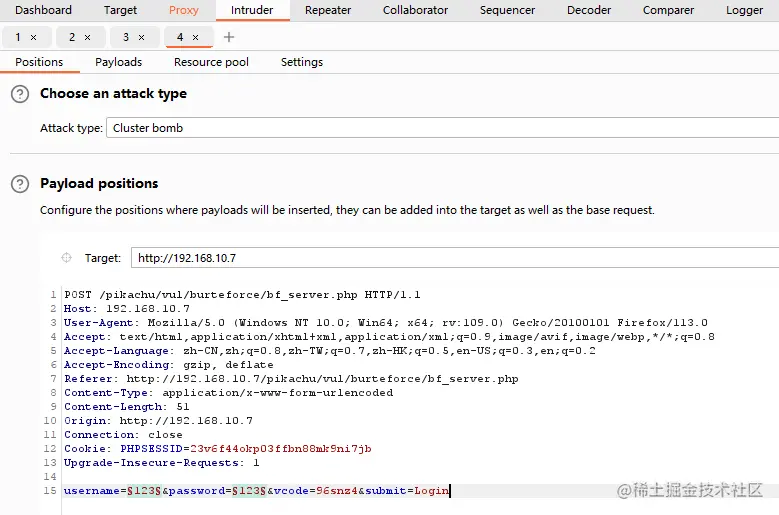The image size is (779, 515).
Task: Close Intruder tab 3
Action: click(x=142, y=37)
